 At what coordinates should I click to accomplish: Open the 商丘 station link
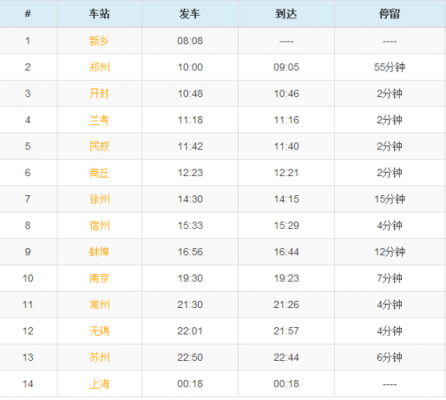pos(99,173)
